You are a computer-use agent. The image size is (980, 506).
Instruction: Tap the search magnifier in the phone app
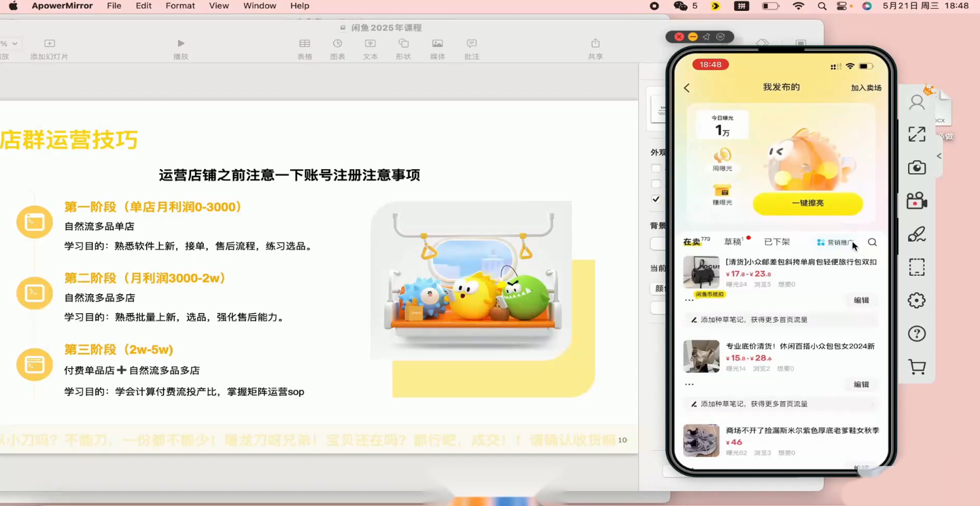tap(873, 242)
